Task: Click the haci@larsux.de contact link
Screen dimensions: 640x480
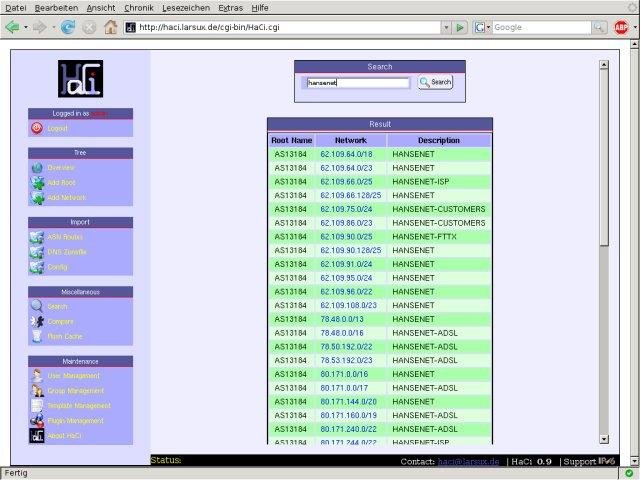Action: 468,462
